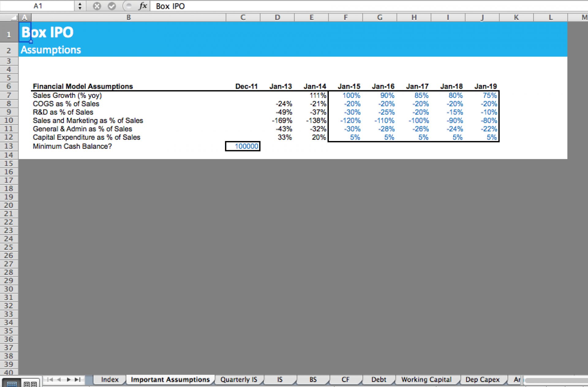Image resolution: width=588 pixels, height=387 pixels.
Task: Click the 85% Jan-17 sales growth cell
Action: point(421,95)
